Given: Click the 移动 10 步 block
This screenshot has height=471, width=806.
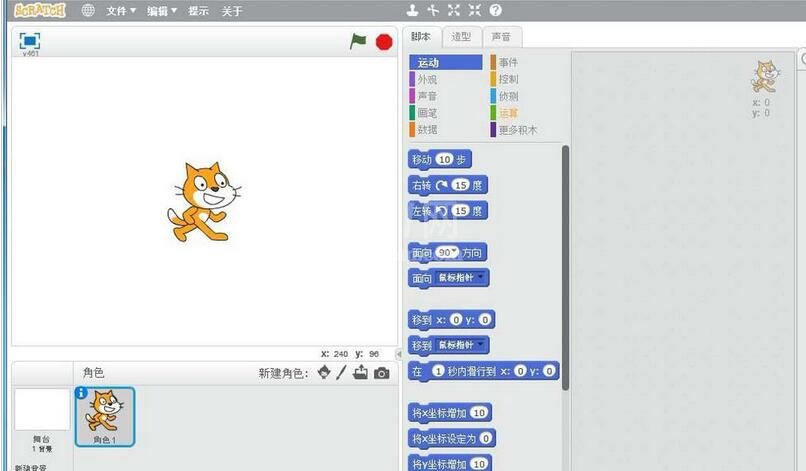Looking at the screenshot, I should point(439,159).
